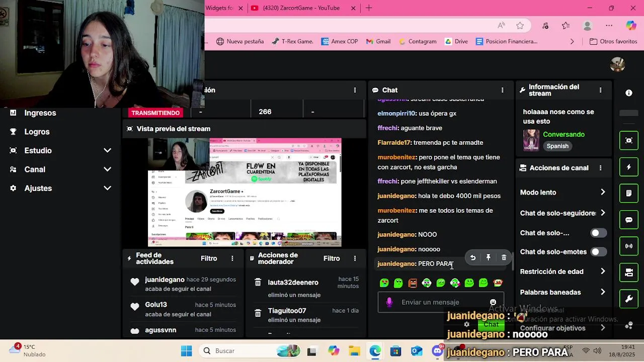Open the emoji picker in message box
The height and width of the screenshot is (362, 644).
(493, 302)
